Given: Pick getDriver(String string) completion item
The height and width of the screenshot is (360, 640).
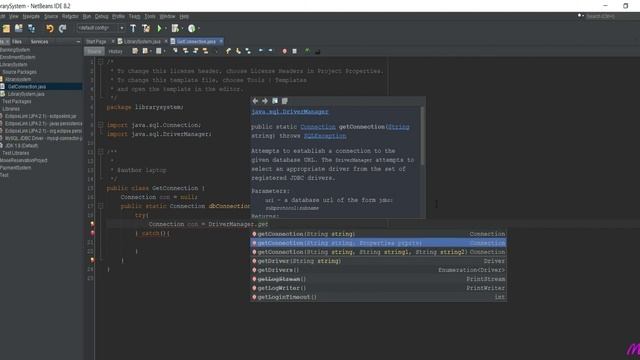Looking at the screenshot, I should coord(378,261).
